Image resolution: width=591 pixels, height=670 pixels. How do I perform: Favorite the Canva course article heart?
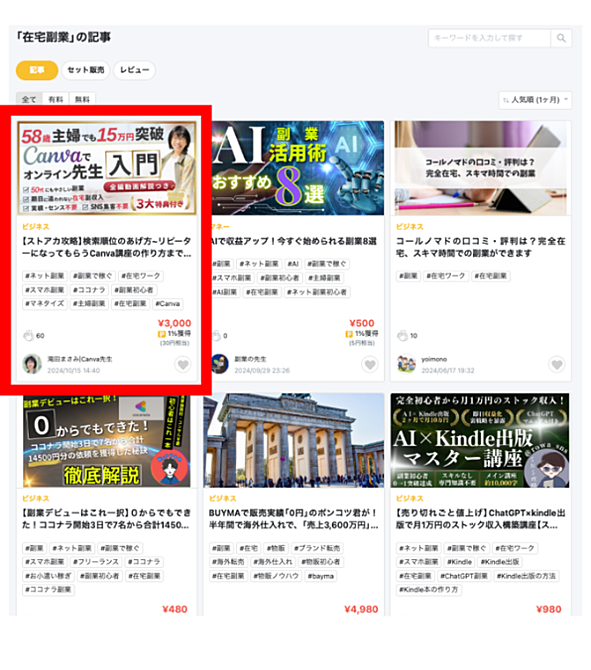[x=183, y=364]
